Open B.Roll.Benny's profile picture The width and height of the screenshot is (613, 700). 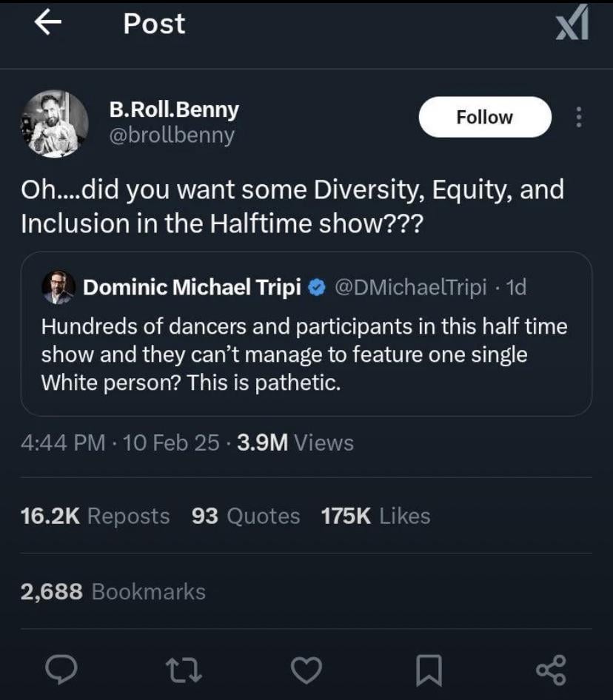54,124
